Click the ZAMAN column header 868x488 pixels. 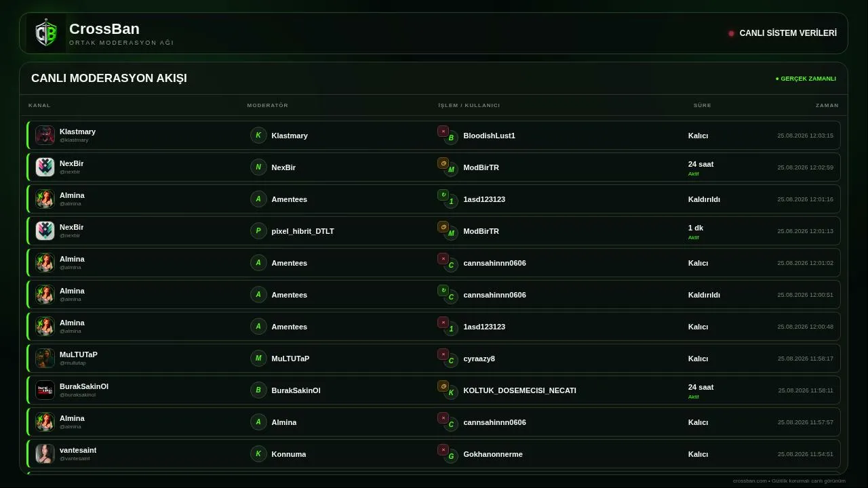[x=827, y=105]
